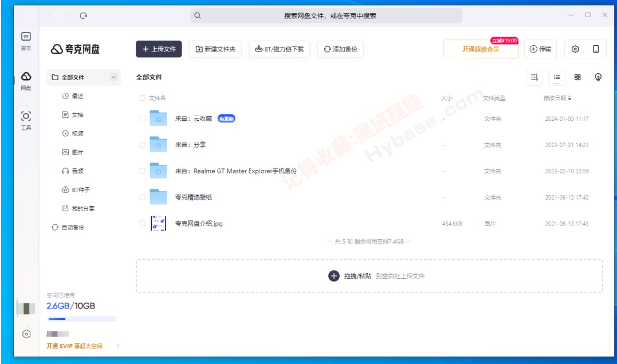This screenshot has width=617, height=364.
Task: Refresh the page with reload icon
Action: (83, 15)
